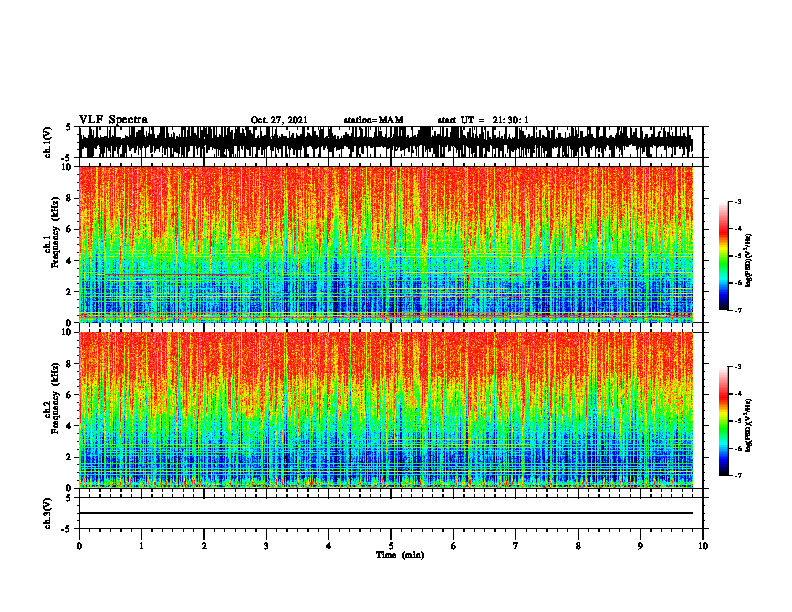The width and height of the screenshot is (792, 612).
Task: Click the "4" kHz tick on ch.1 frequency axis
Action: pos(70,261)
